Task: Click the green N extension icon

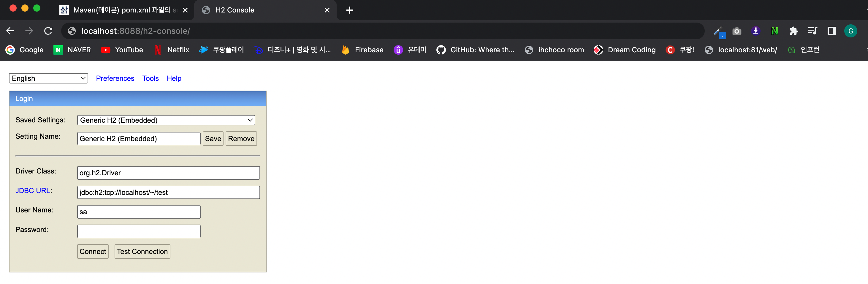Action: (775, 31)
